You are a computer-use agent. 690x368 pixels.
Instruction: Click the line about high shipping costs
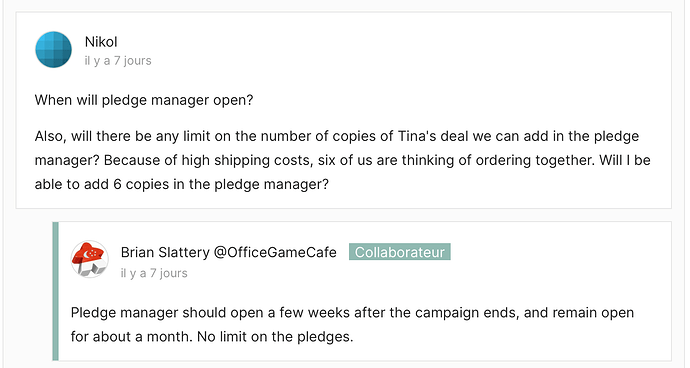click(x=342, y=160)
